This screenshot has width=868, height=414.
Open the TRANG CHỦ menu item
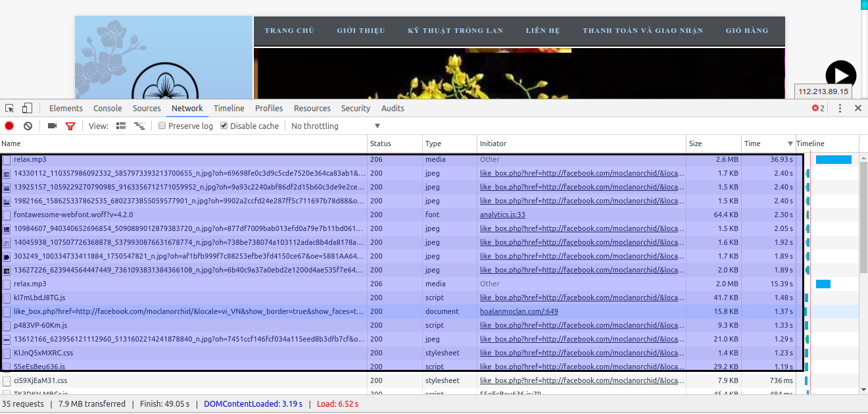pyautogui.click(x=289, y=30)
